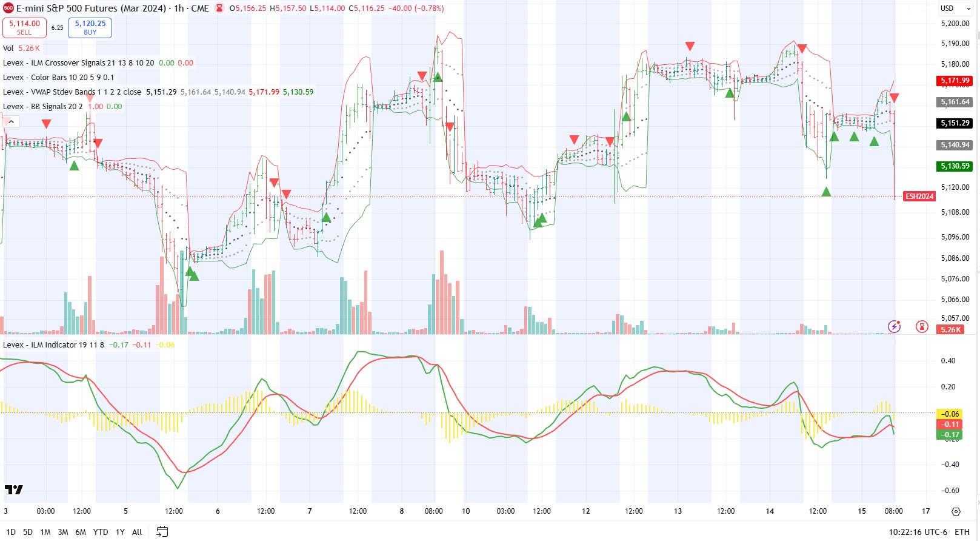Click the H5,157.50 high value

(x=288, y=8)
